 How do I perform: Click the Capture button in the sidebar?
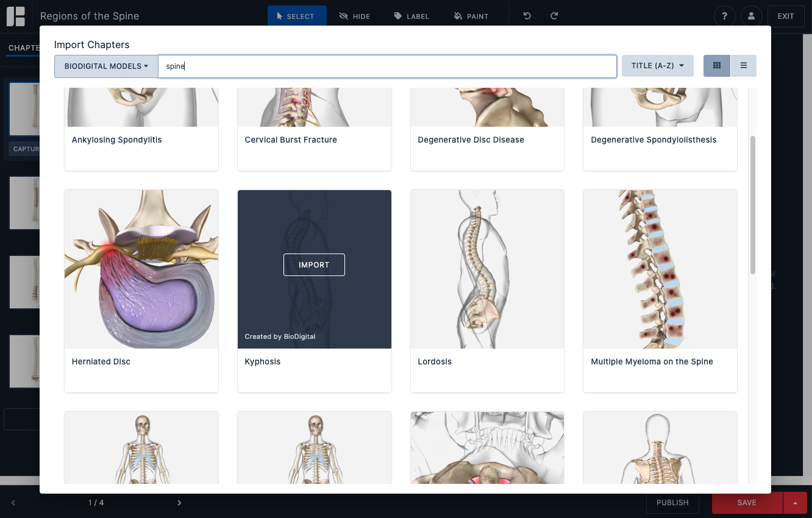tap(25, 149)
